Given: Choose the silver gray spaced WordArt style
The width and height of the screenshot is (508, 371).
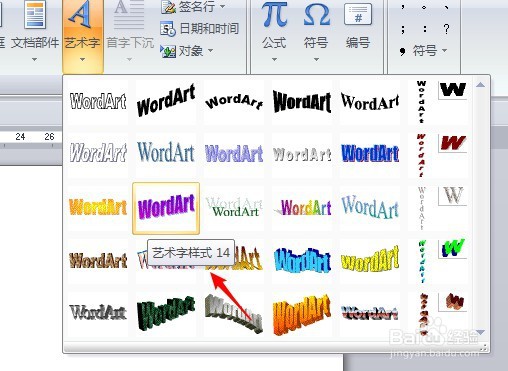Looking at the screenshot, I should pos(302,154).
